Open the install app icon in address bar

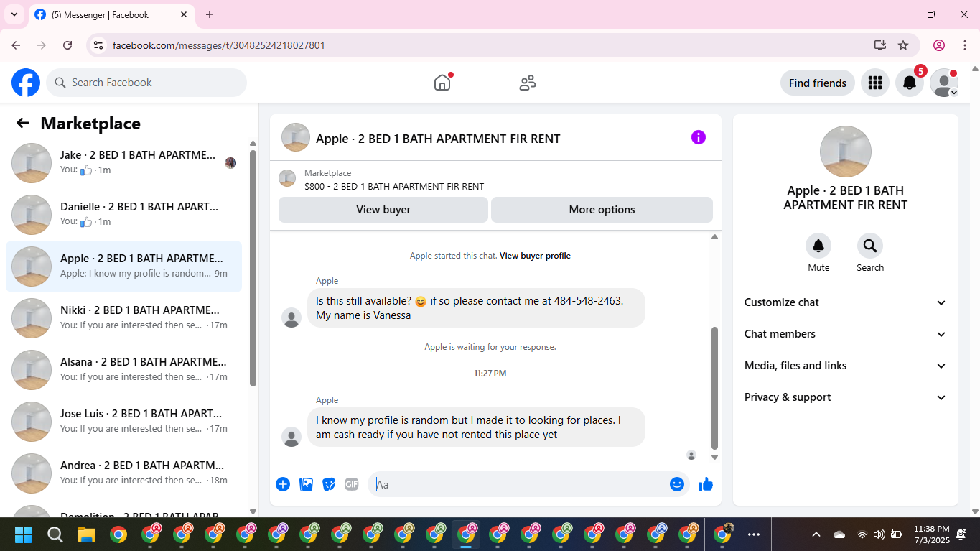pyautogui.click(x=880, y=45)
